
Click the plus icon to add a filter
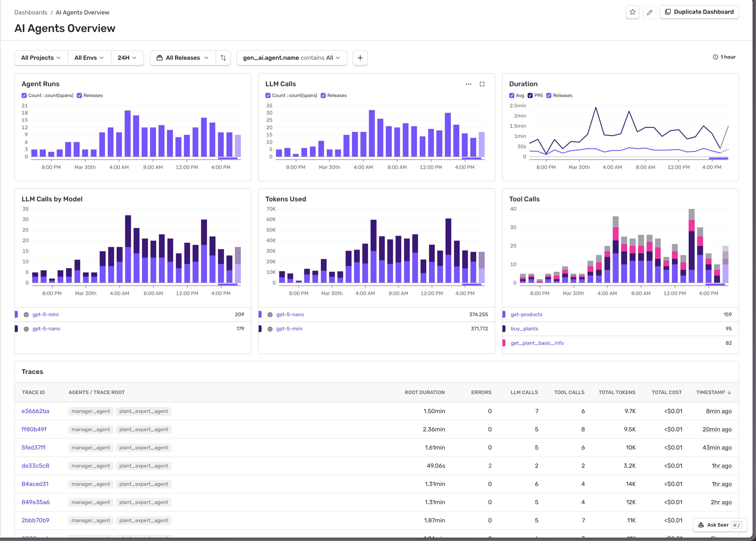tap(360, 58)
